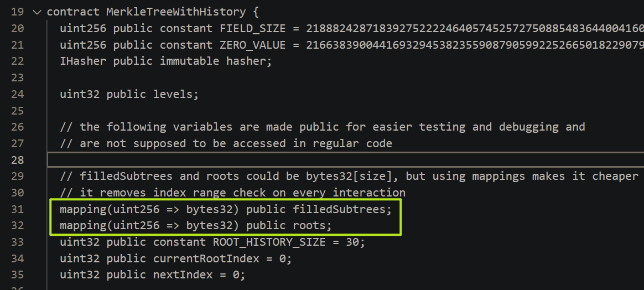The image size is (644, 290).
Task: Click line number 19 in gutter
Action: pyautogui.click(x=17, y=12)
